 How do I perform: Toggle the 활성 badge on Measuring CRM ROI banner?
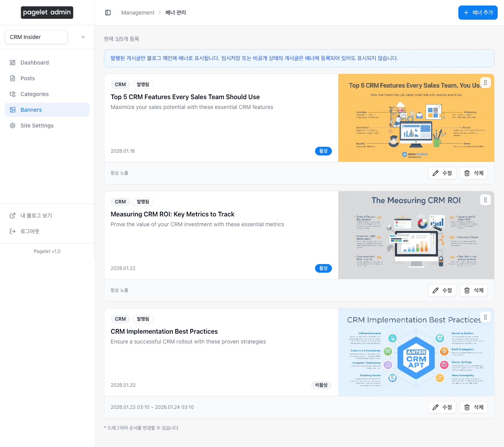[x=323, y=268]
